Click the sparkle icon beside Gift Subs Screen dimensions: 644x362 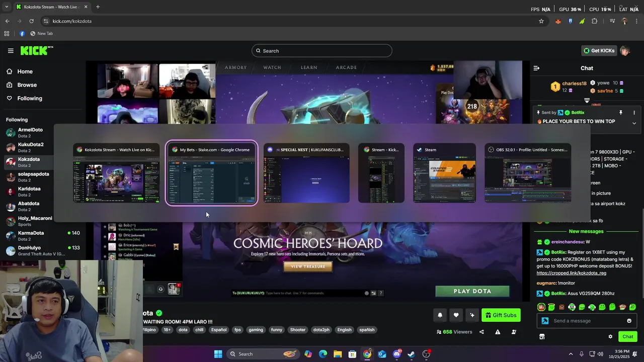click(x=472, y=315)
